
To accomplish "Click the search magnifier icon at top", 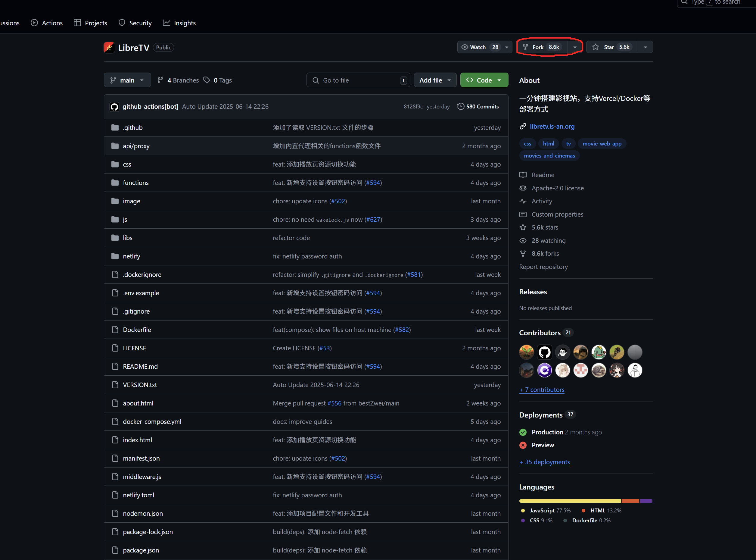I will (685, 2).
